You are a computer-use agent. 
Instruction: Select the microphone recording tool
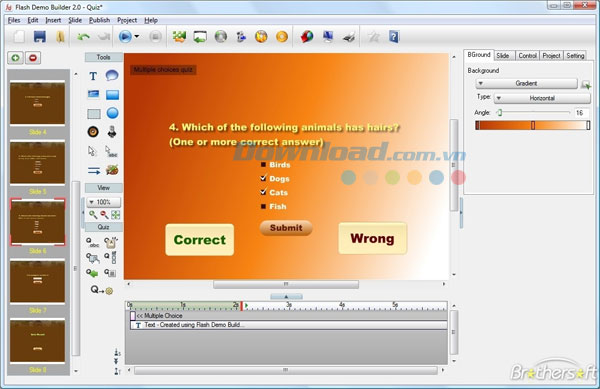click(x=112, y=132)
